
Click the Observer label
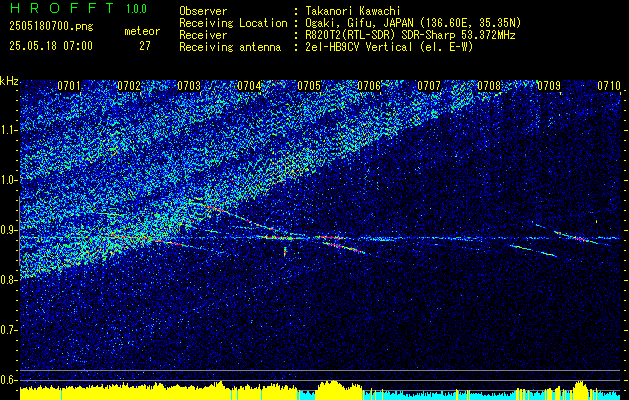click(x=203, y=11)
